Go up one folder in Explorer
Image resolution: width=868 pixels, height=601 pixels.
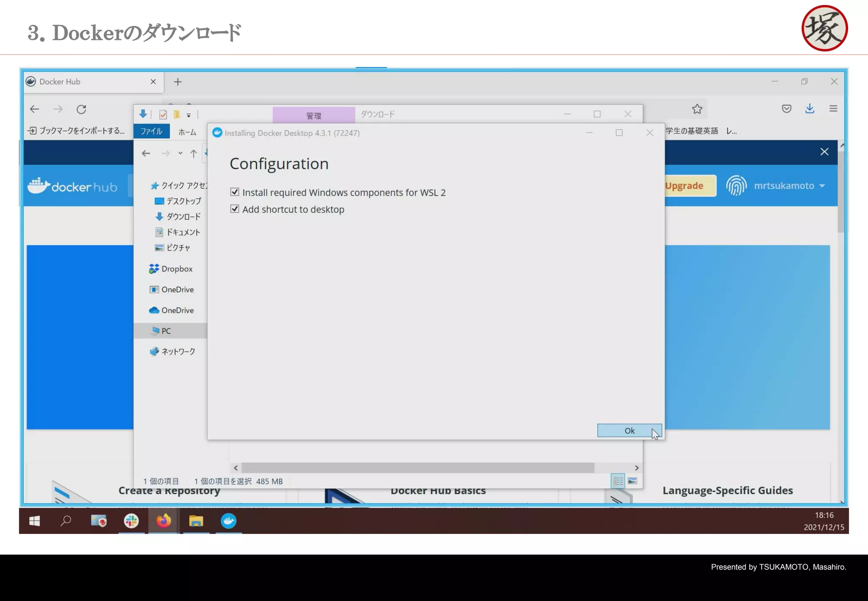(194, 153)
